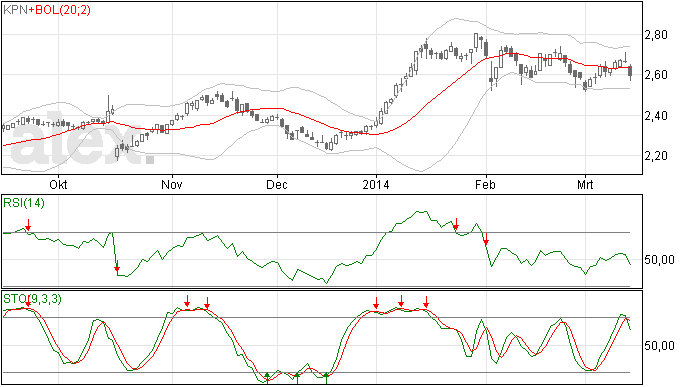Image resolution: width=690 pixels, height=387 pixels.
Task: Click the KPN ticker label
Action: [15, 10]
